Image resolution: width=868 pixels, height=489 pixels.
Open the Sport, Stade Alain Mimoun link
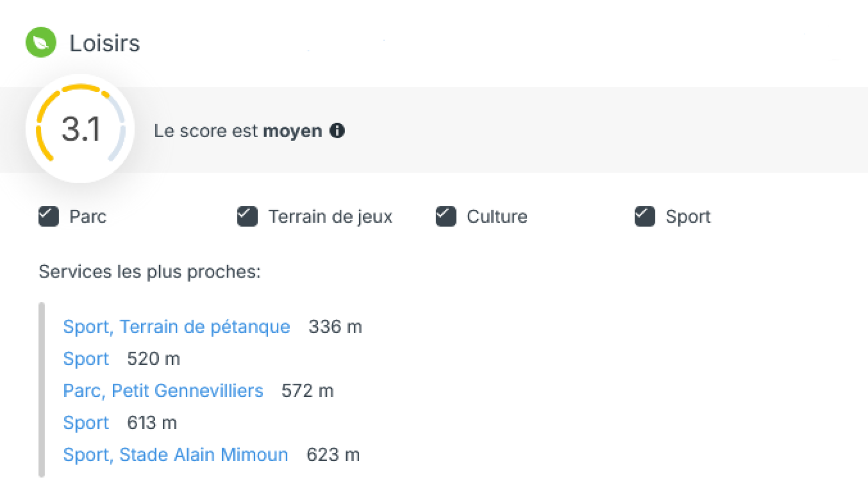pyautogui.click(x=175, y=454)
